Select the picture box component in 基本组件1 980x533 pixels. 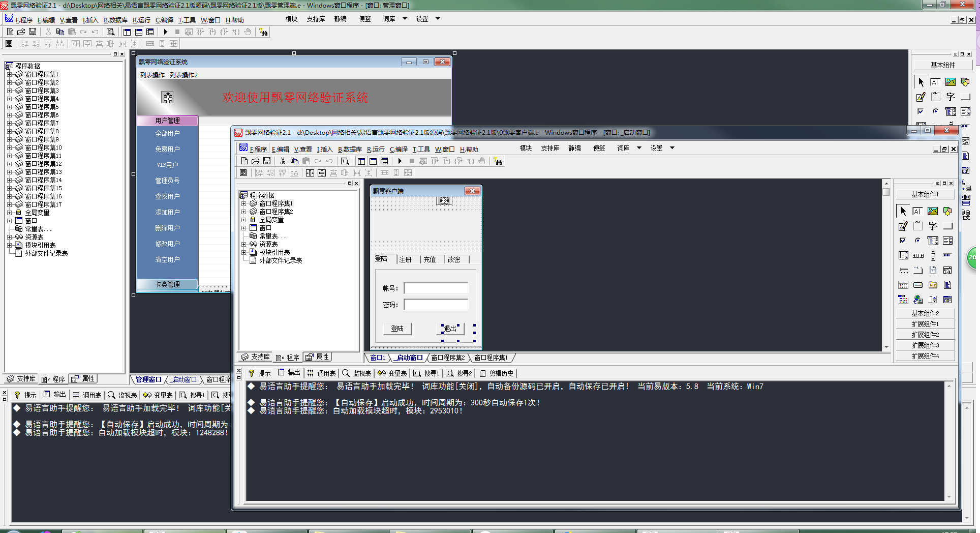tap(933, 211)
